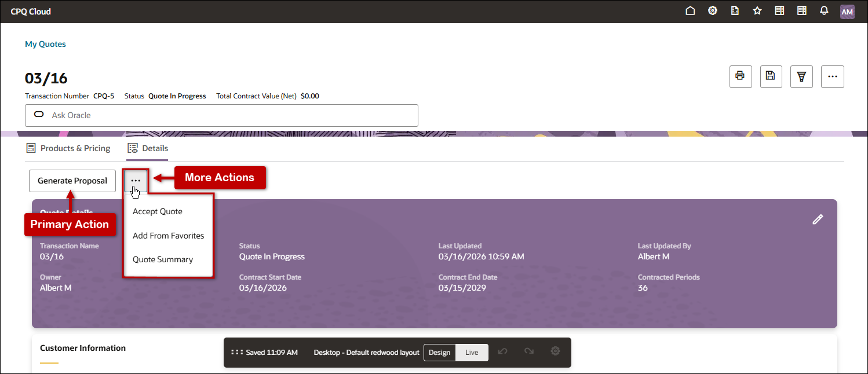The width and height of the screenshot is (868, 374).
Task: Open the table icon beside the star
Action: point(779,11)
